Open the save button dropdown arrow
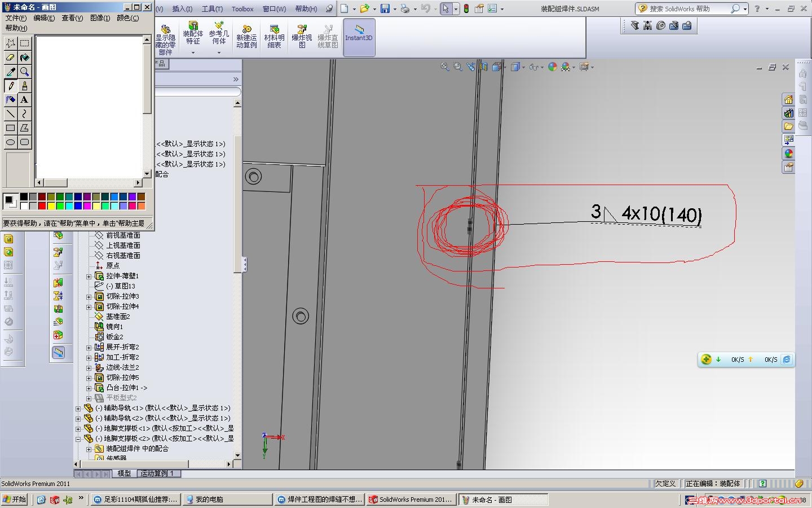The image size is (812, 508). pos(395,9)
